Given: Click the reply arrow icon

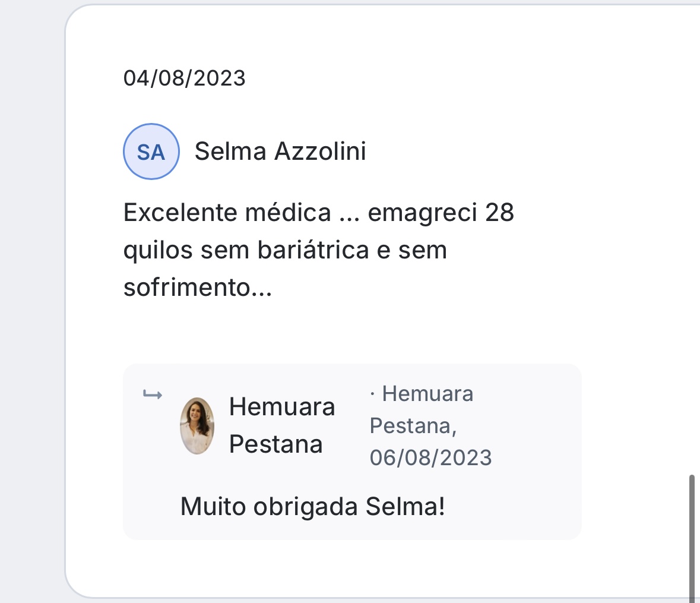Looking at the screenshot, I should pyautogui.click(x=153, y=394).
